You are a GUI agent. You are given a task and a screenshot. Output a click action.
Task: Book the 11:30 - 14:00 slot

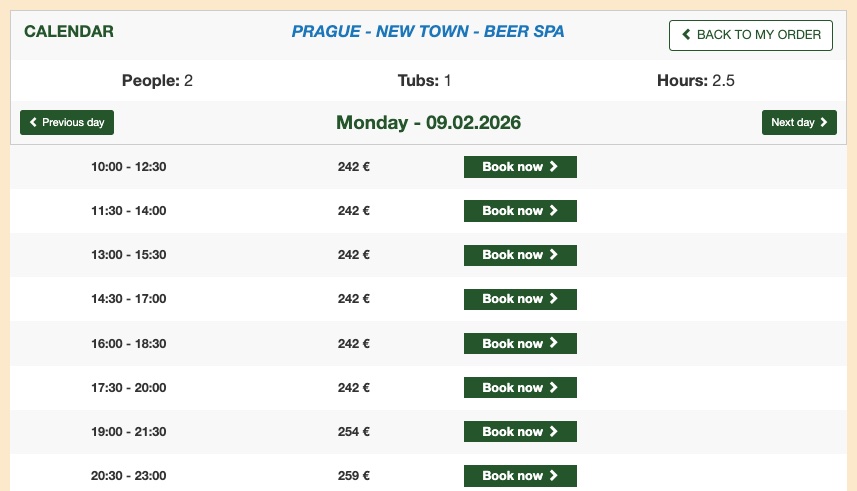click(x=520, y=211)
